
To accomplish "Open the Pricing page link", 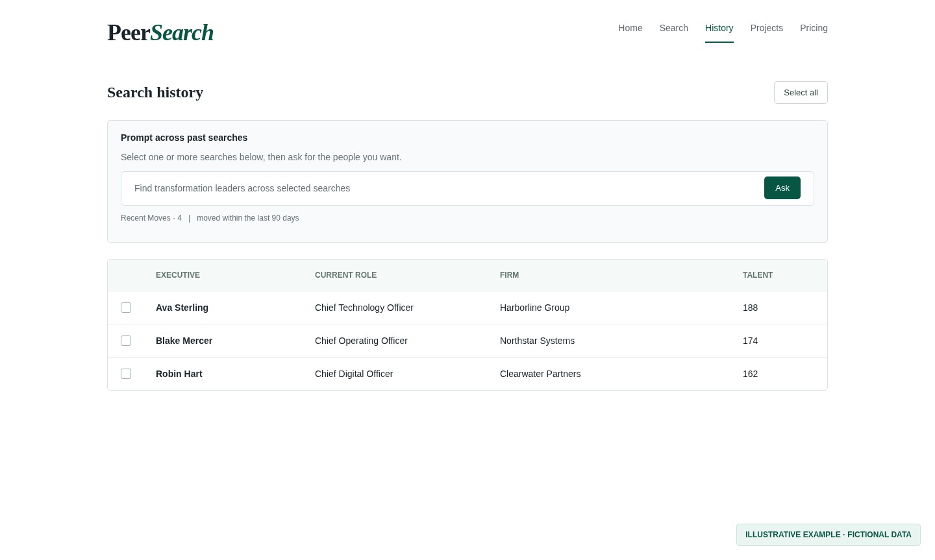I will tap(814, 28).
